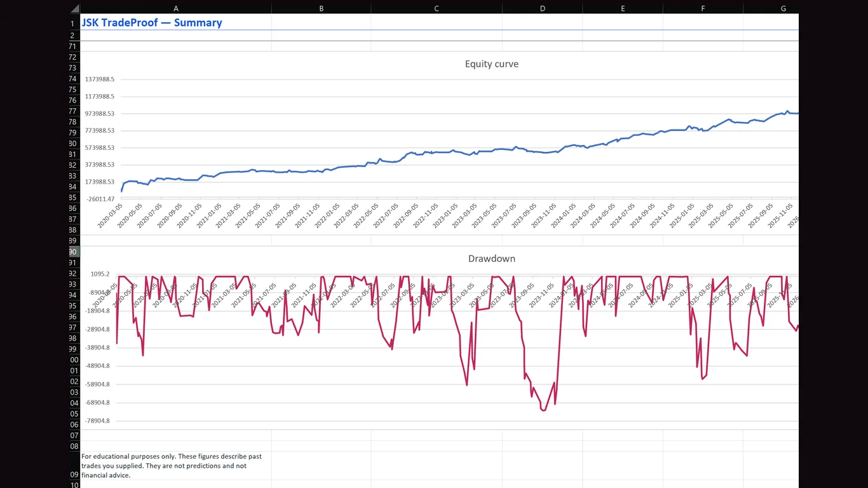Click axis value 1373988.5
The image size is (868, 488).
point(99,79)
